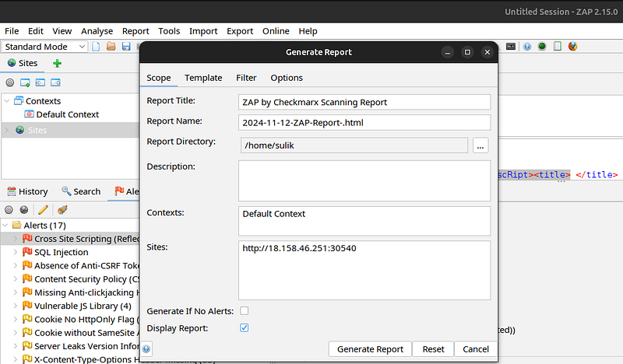Open the Standard Mode dropdown
Viewport: 623px width, 364px height.
click(44, 47)
